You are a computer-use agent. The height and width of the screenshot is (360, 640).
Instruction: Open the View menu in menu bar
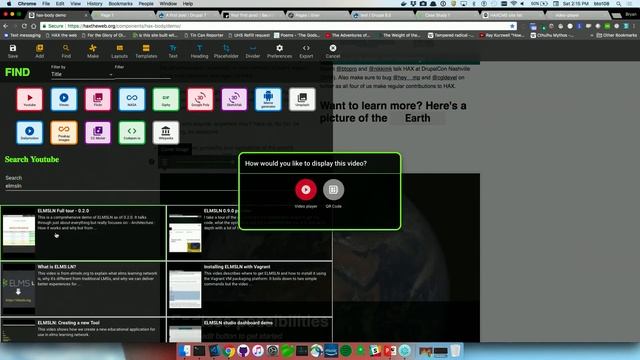76,4
